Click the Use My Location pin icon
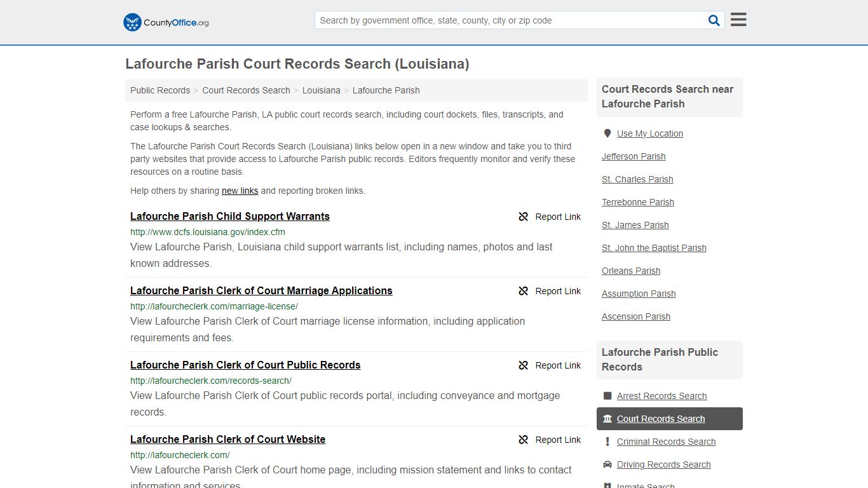This screenshot has width=868, height=488. tap(607, 133)
